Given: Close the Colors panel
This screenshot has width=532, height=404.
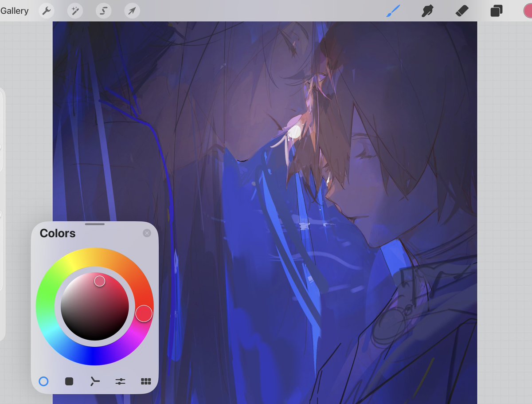Looking at the screenshot, I should [x=147, y=233].
